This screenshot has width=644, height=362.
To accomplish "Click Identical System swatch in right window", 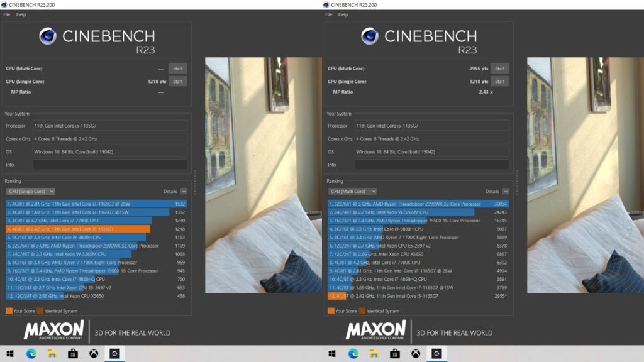I will click(x=362, y=310).
